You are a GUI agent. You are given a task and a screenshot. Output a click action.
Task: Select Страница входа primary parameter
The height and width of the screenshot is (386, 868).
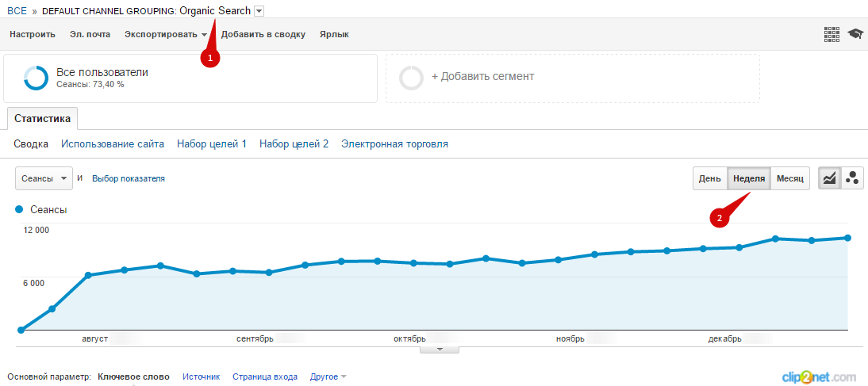[265, 376]
